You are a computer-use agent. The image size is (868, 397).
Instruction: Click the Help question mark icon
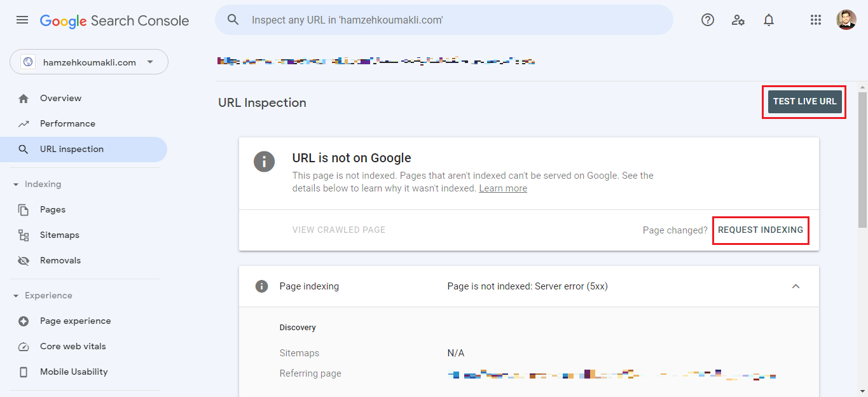point(707,20)
